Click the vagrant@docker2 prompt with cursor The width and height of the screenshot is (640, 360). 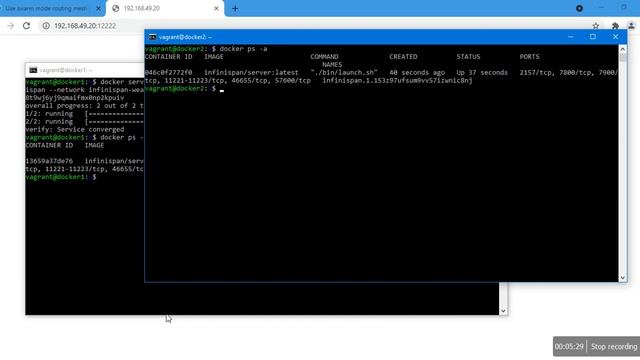tap(184, 89)
